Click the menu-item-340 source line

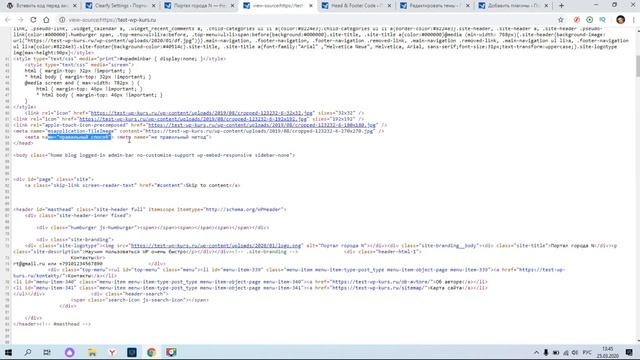click(x=250, y=282)
